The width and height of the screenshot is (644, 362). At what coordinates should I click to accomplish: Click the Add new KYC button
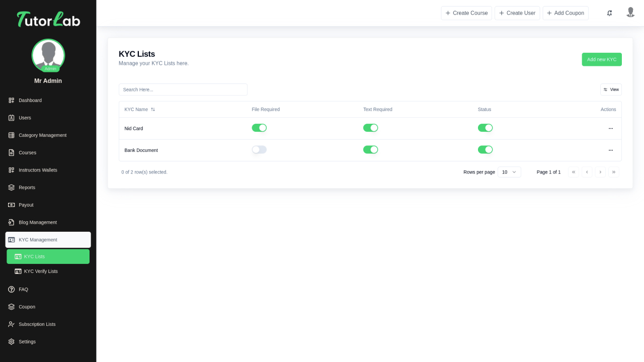tap(602, 59)
